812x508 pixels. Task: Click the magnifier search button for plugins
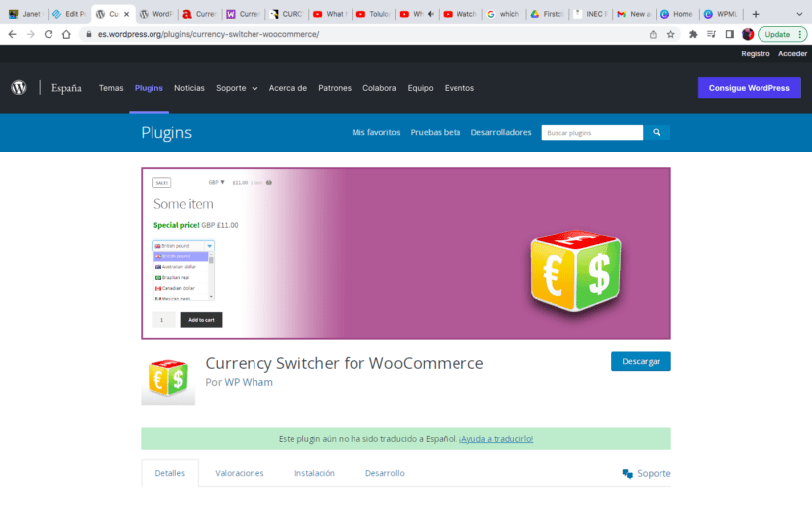tap(657, 133)
